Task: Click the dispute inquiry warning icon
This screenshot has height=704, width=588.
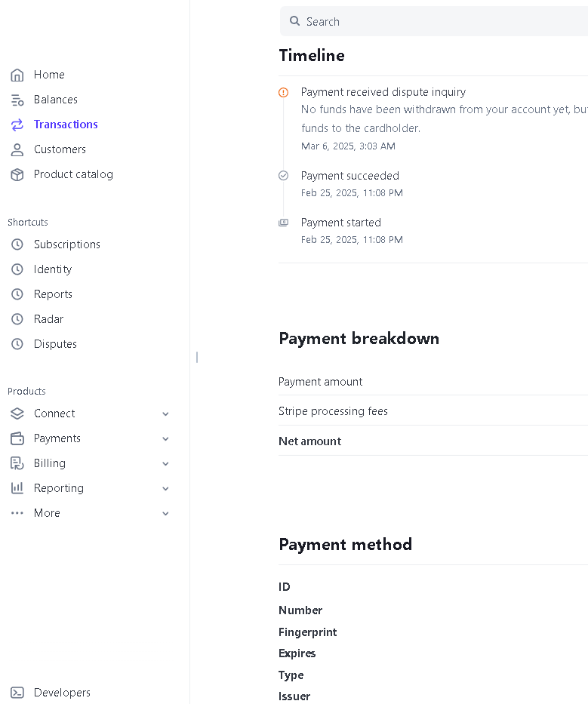Action: (284, 93)
